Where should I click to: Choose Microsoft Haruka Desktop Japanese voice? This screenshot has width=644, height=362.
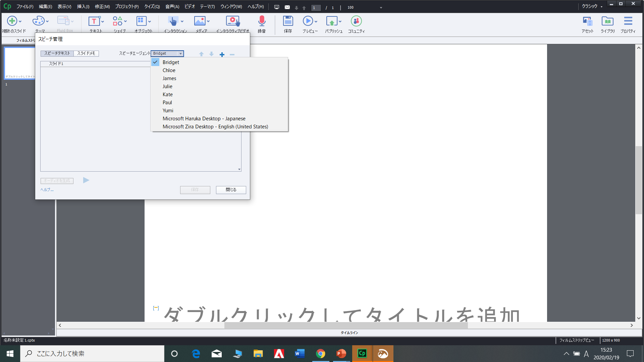204,119
